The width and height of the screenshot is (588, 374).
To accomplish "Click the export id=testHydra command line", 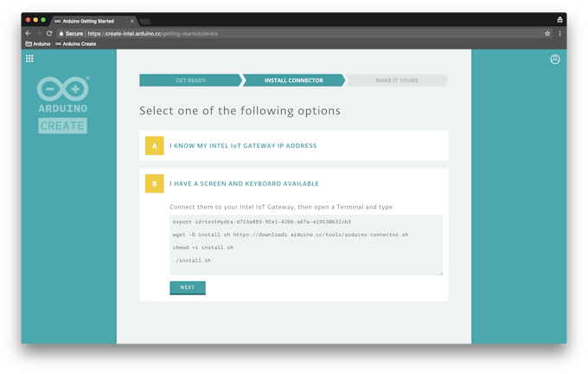I will click(262, 222).
